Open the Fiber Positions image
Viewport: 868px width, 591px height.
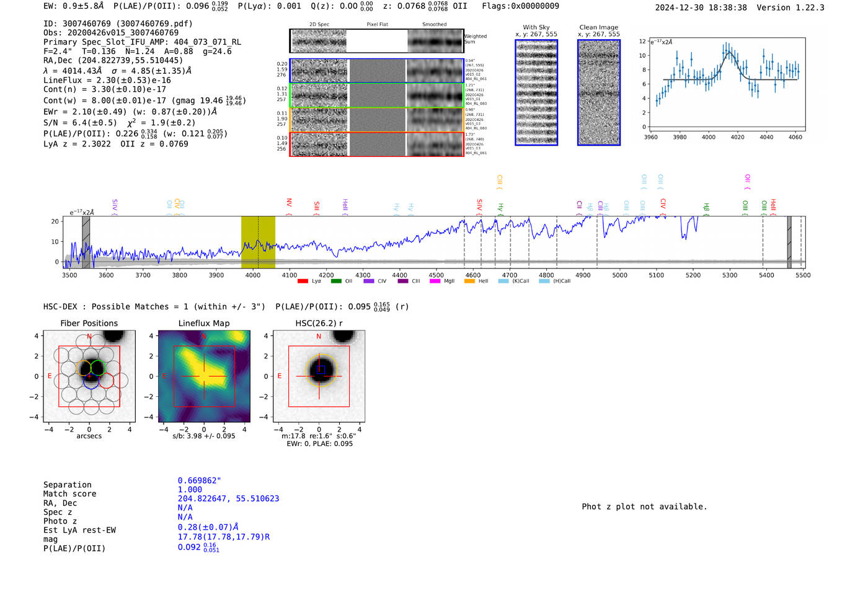(x=89, y=376)
